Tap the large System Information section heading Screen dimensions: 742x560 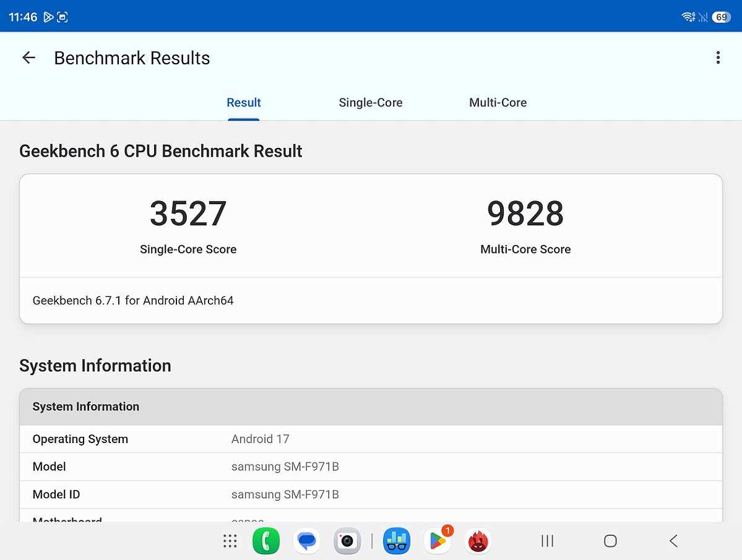[x=95, y=366]
